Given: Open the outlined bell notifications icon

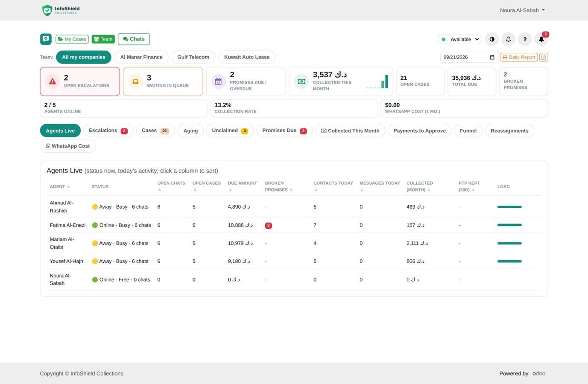Looking at the screenshot, I should pos(508,39).
